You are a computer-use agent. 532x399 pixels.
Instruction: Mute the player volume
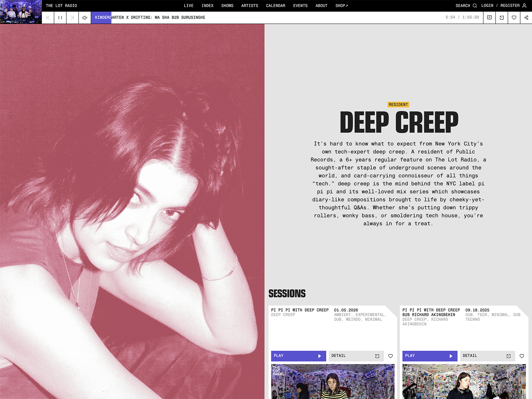85,18
